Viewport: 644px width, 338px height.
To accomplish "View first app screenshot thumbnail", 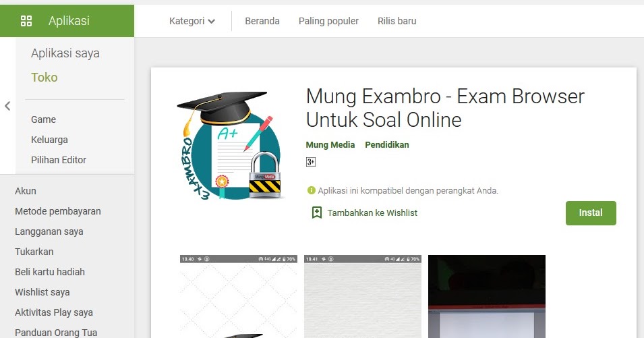I will (x=239, y=297).
